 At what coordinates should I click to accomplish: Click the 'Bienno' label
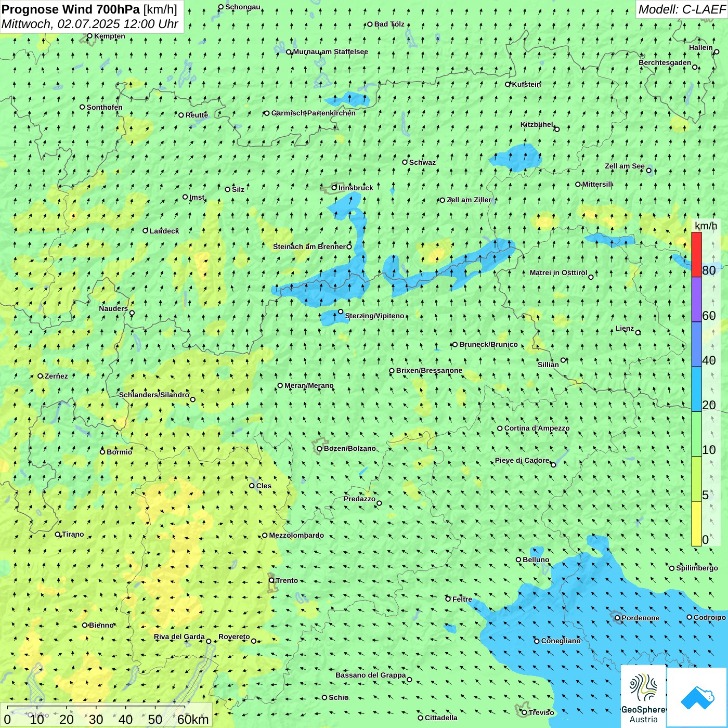pos(101,625)
